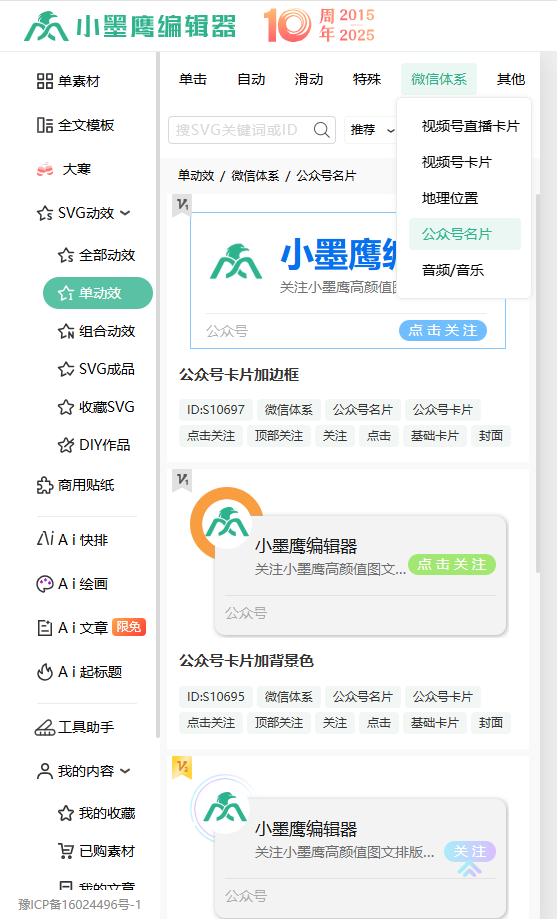Image resolution: width=557 pixels, height=919 pixels.
Task: Click the ID:S10695 tag
Action: point(216,697)
